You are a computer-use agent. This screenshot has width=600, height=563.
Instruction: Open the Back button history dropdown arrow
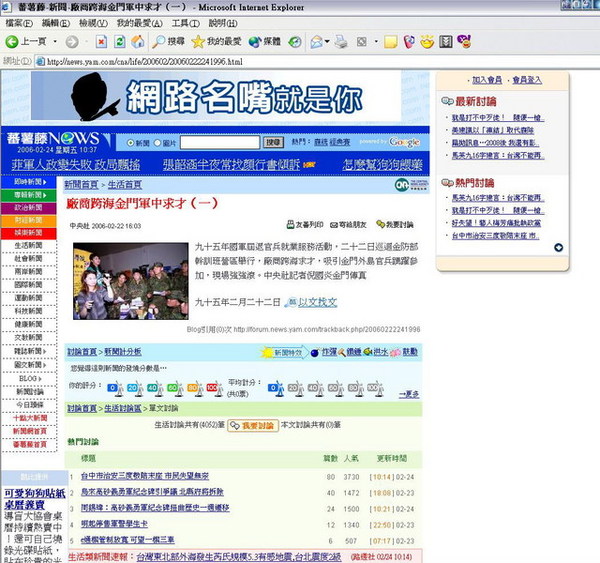[x=55, y=42]
